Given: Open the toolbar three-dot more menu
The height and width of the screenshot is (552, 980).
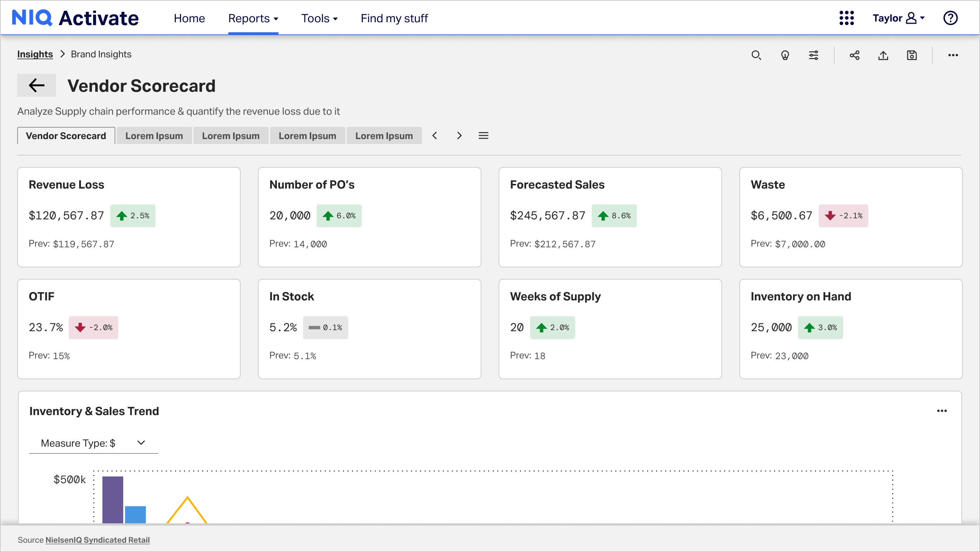Looking at the screenshot, I should [953, 55].
